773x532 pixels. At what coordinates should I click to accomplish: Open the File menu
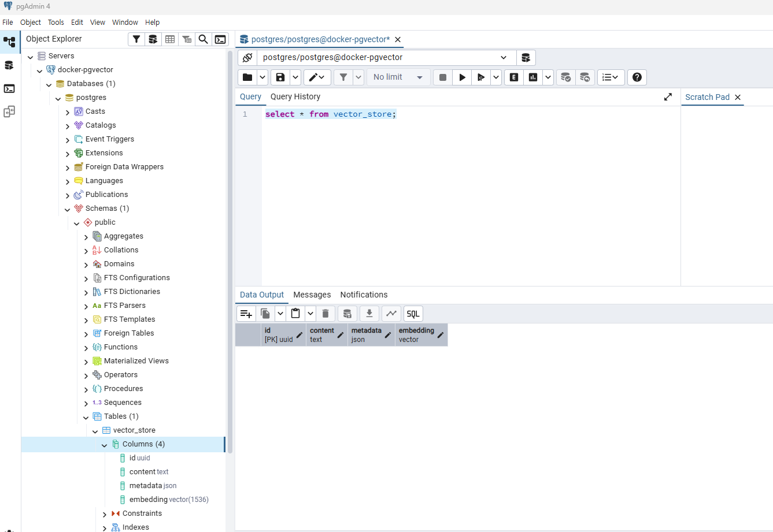coord(8,22)
